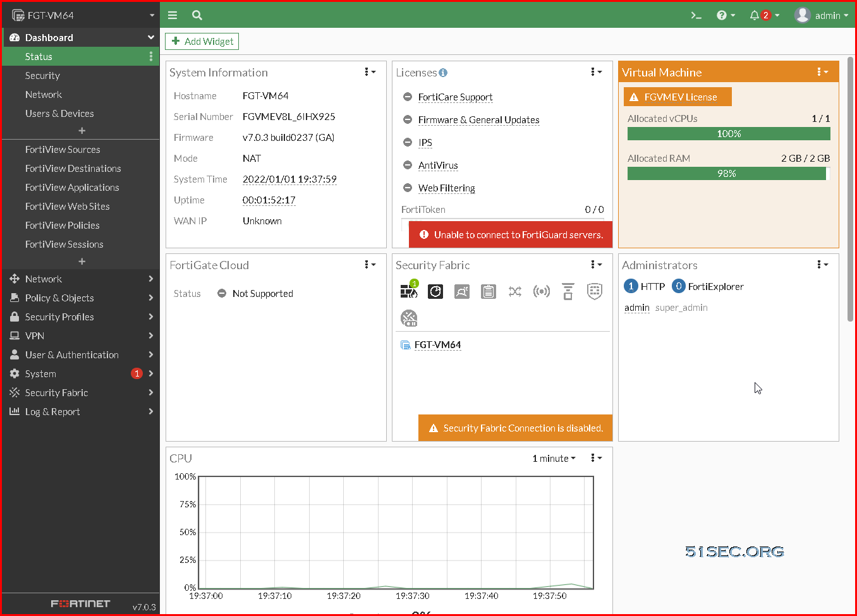Open the help question mark menu
857x616 pixels.
[x=726, y=15]
